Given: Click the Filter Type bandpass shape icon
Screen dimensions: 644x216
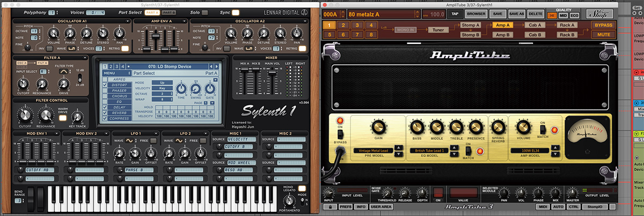Looking at the screenshot, I should pyautogui.click(x=64, y=71).
